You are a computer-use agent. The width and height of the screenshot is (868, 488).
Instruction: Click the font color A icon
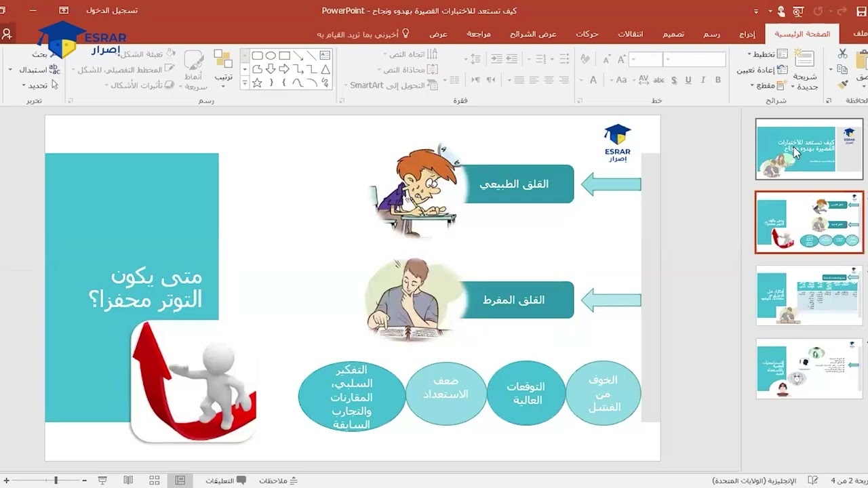593,80
